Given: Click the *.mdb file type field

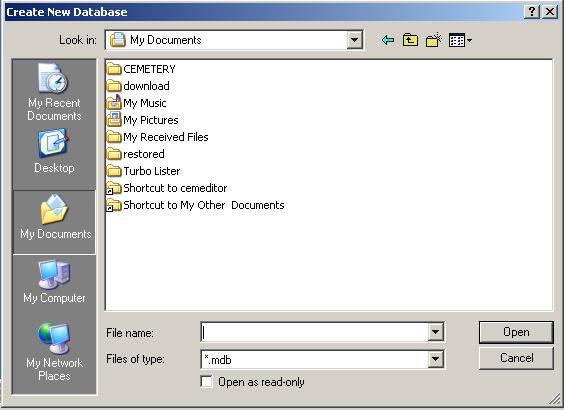Looking at the screenshot, I should [x=315, y=359].
